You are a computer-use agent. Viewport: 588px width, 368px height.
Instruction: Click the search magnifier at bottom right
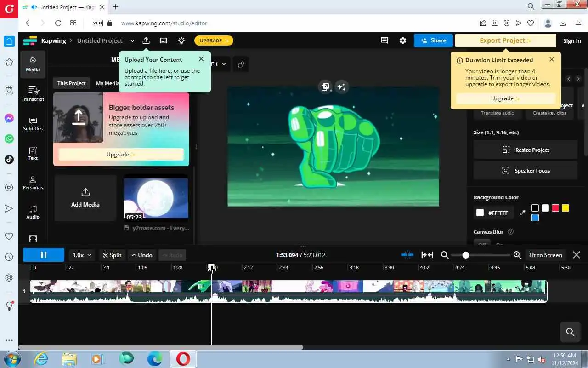[x=571, y=332]
